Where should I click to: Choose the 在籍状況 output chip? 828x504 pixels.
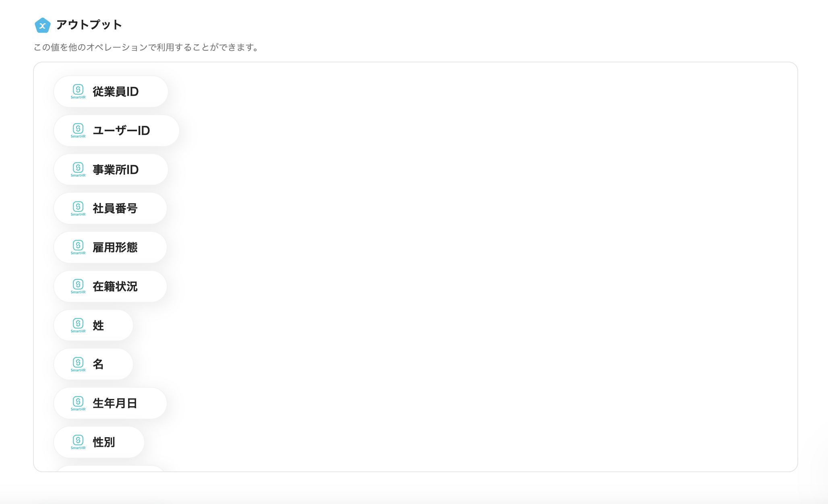tap(110, 286)
